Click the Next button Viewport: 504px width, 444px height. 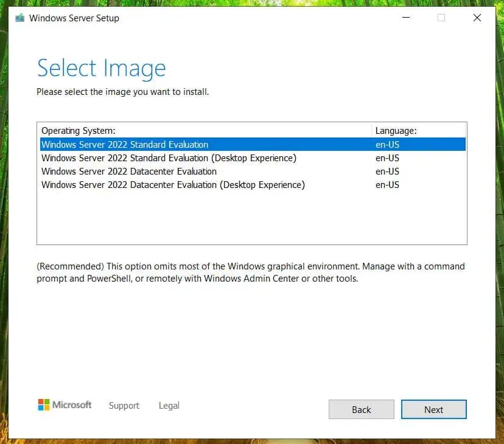pos(433,409)
